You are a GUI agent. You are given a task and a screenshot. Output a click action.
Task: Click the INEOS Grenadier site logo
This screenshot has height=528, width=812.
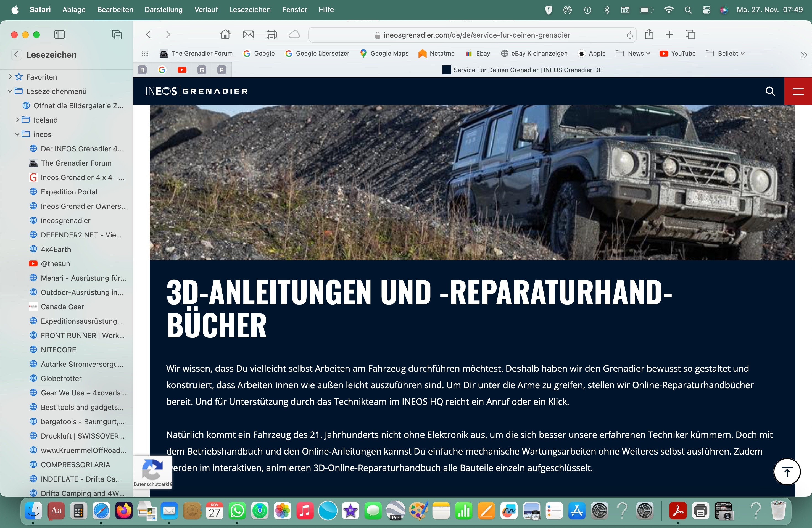pos(197,91)
